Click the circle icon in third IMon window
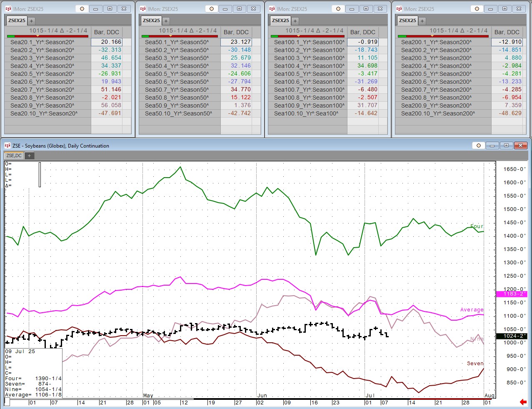 pos(338,9)
